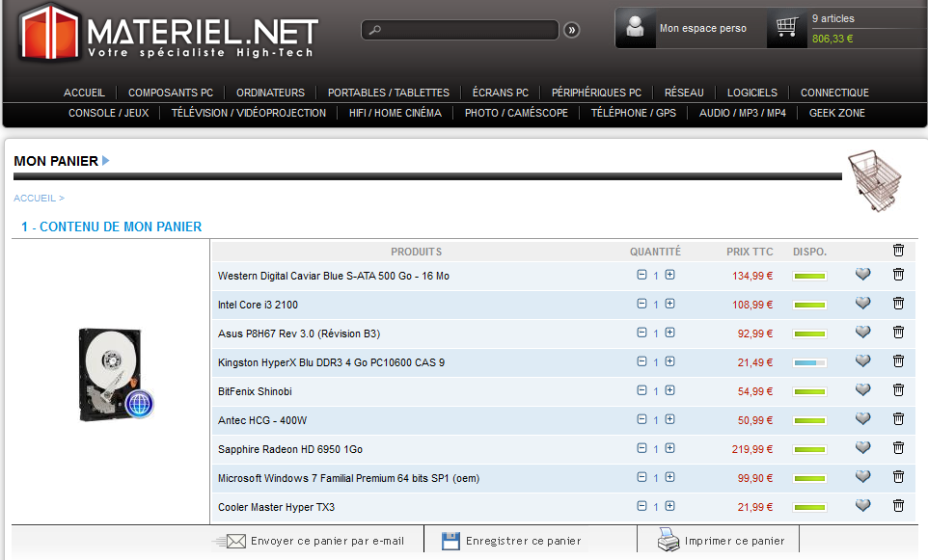Click Imprimer ce panier

coord(734,541)
